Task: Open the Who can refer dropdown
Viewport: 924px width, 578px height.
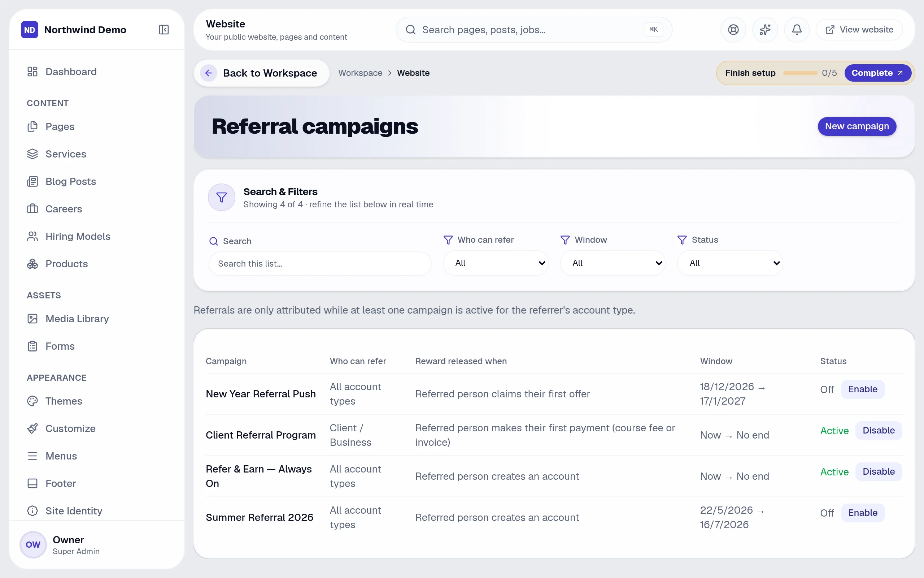Action: pos(496,263)
